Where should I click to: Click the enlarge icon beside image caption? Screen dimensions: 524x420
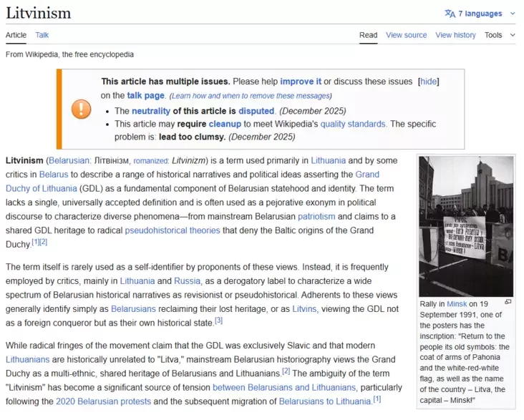[508, 302]
